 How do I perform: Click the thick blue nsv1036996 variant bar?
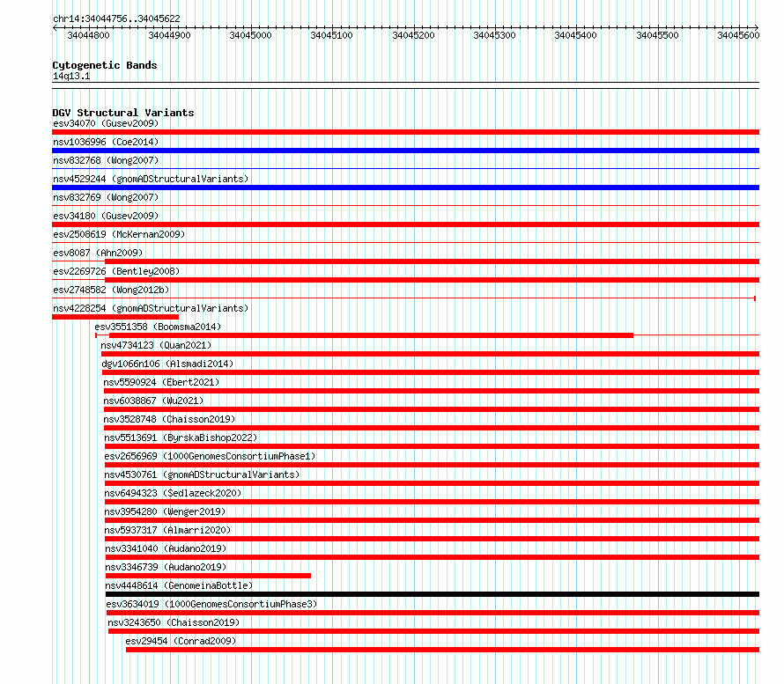pos(405,151)
